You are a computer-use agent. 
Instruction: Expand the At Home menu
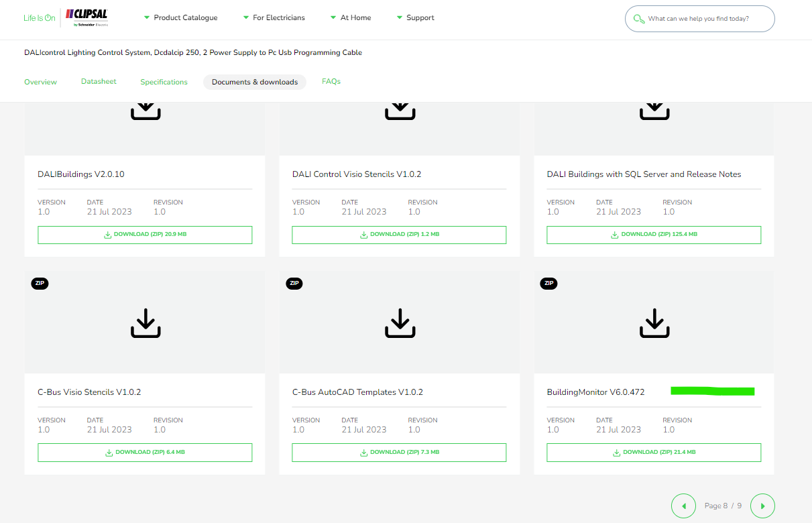pyautogui.click(x=351, y=17)
